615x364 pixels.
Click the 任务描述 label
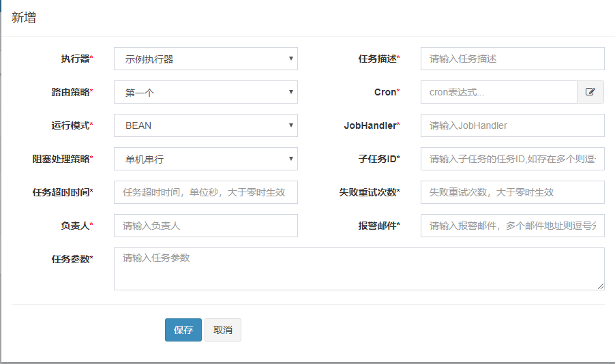coord(379,59)
